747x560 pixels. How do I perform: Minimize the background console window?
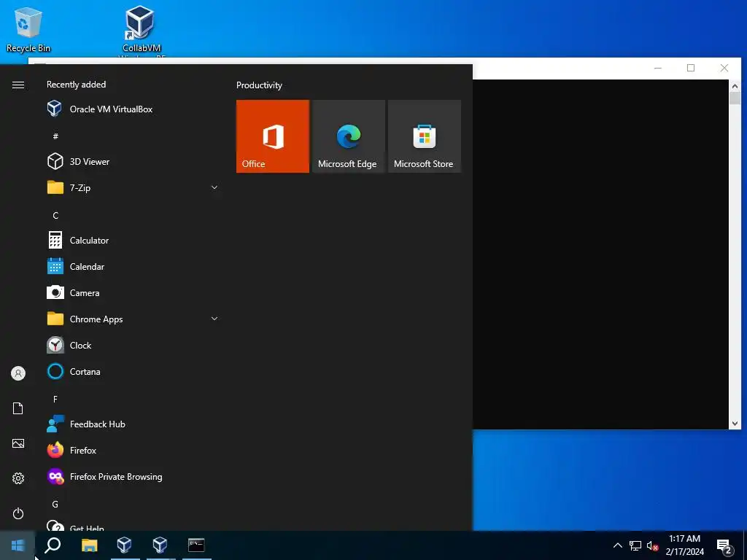658,68
